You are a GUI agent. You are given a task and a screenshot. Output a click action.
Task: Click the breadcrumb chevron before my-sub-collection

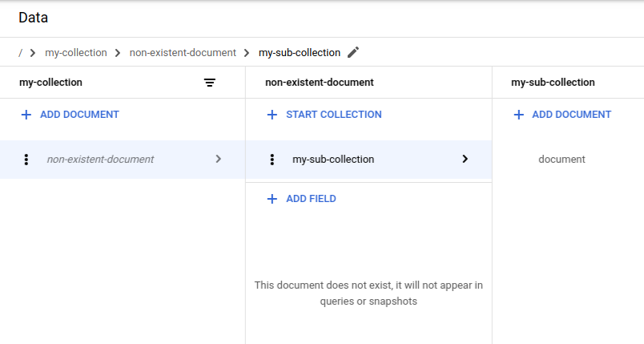coord(247,53)
